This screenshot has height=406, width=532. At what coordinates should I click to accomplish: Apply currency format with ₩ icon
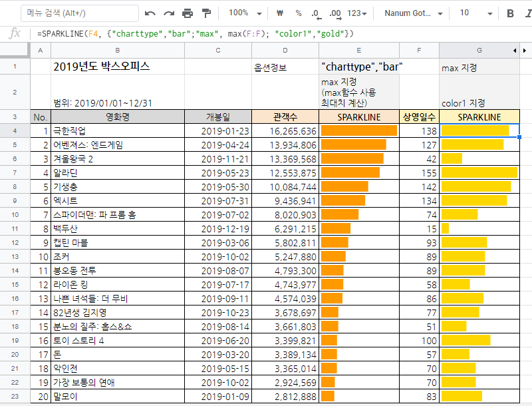279,13
